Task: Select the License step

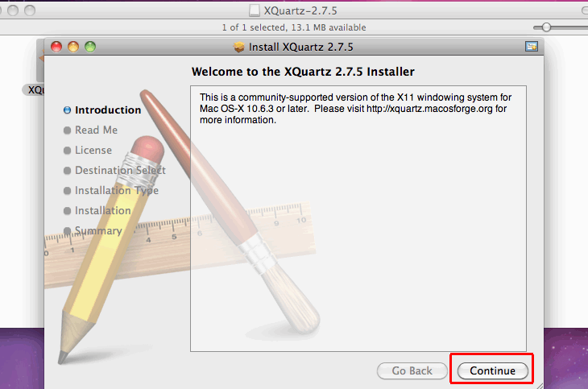Action: click(x=88, y=151)
